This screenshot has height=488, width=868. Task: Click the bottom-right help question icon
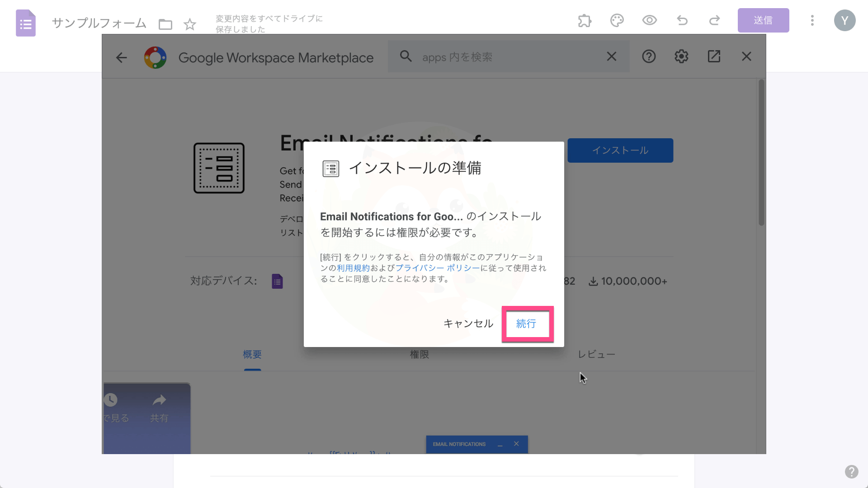(x=852, y=472)
